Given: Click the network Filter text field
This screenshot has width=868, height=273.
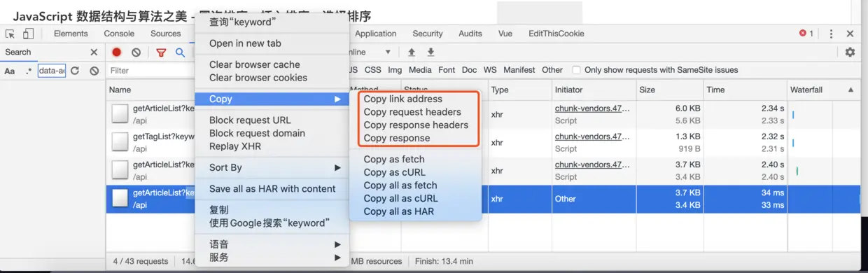Looking at the screenshot, I should [150, 70].
